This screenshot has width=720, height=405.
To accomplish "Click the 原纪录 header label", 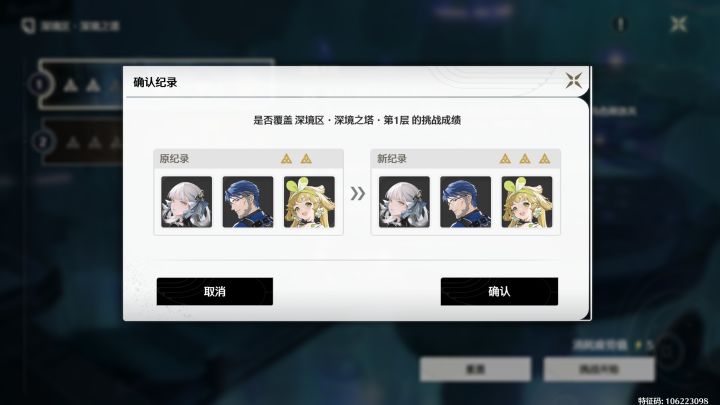I will [174, 159].
